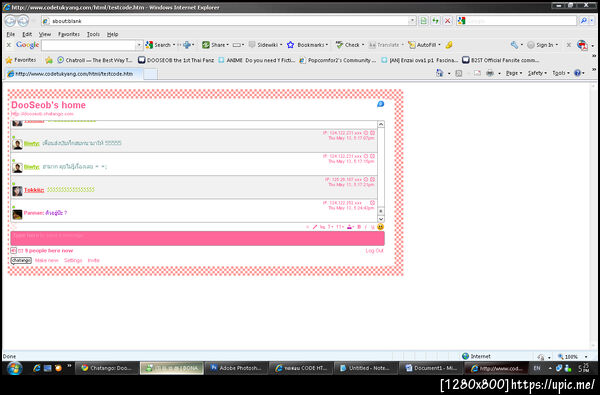Screen dimensions: 600x395
Task: Click the highlighter icon on Google Toolbar
Action: [x=449, y=45]
